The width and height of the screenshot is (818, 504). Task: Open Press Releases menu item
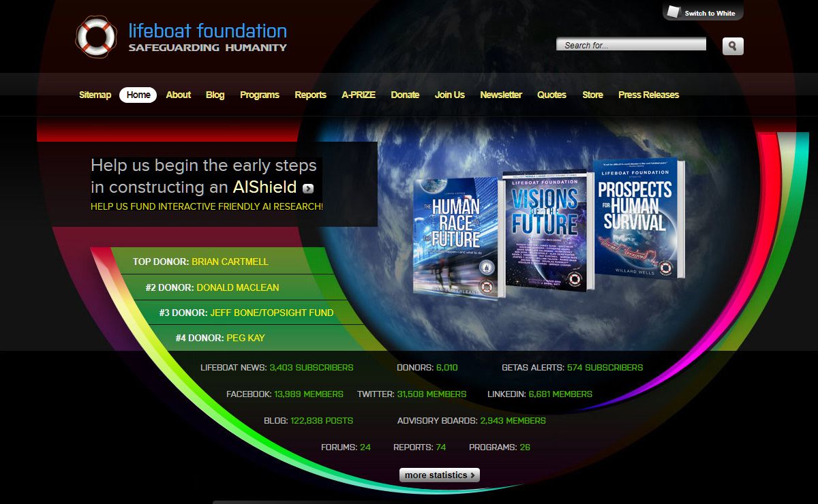point(649,95)
